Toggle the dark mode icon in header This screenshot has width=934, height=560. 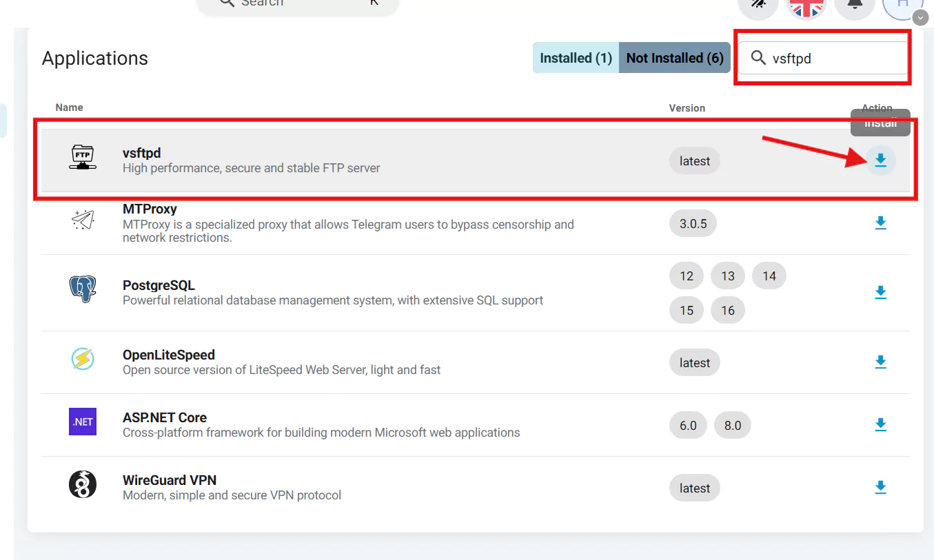[x=758, y=6]
